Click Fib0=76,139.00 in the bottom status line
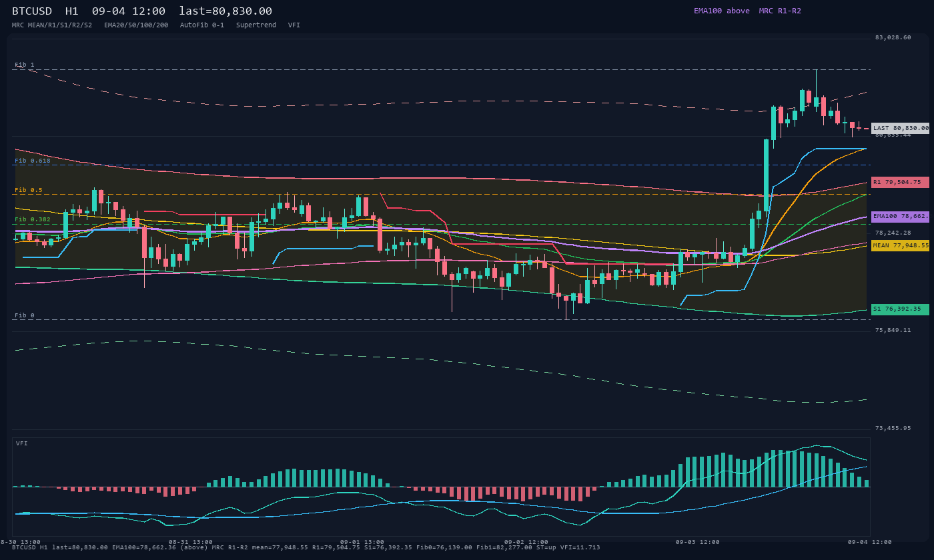 click(444, 547)
